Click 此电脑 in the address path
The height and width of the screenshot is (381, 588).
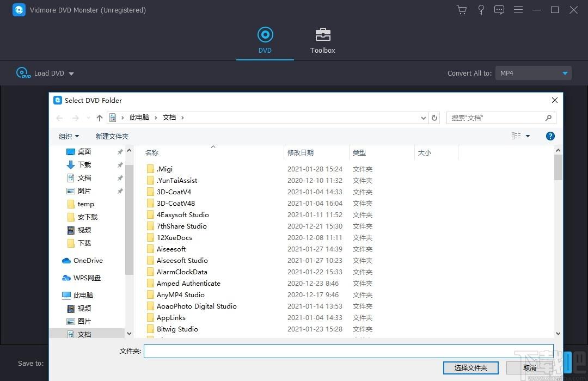tap(139, 118)
